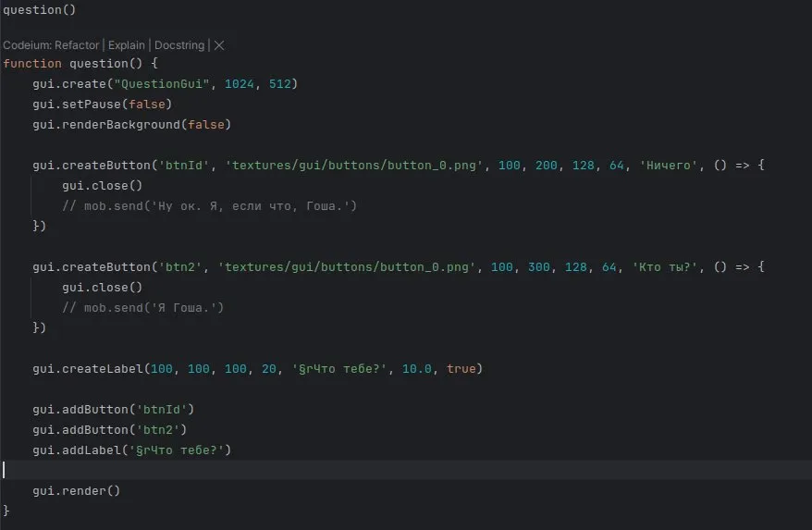Screen dimensions: 812x530
Task: Dismiss Codeium code lens with X icon
Action: (219, 45)
